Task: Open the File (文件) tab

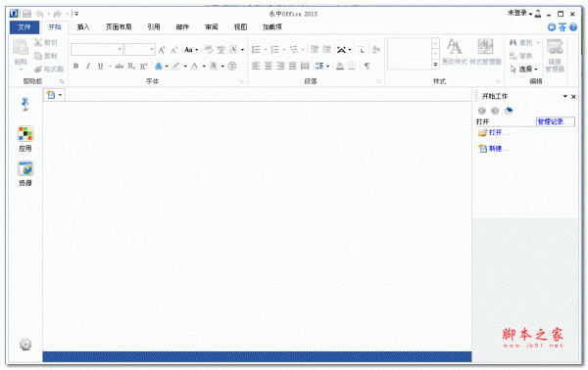Action: click(x=24, y=27)
